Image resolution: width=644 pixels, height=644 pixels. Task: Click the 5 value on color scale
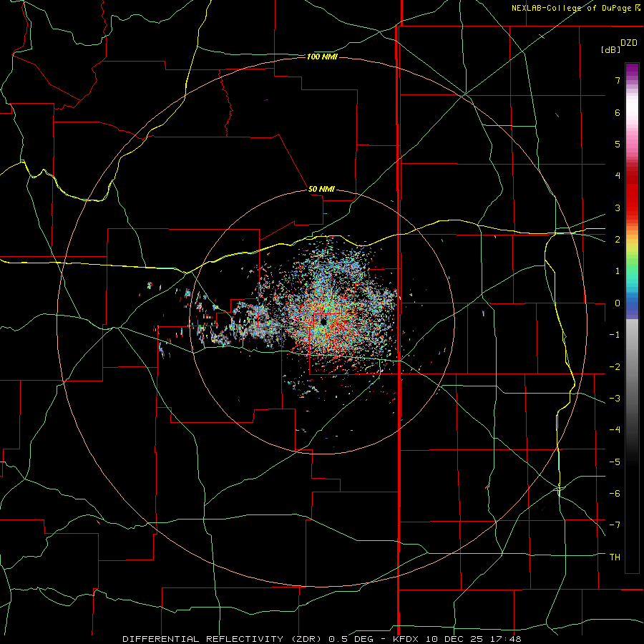tap(618, 144)
